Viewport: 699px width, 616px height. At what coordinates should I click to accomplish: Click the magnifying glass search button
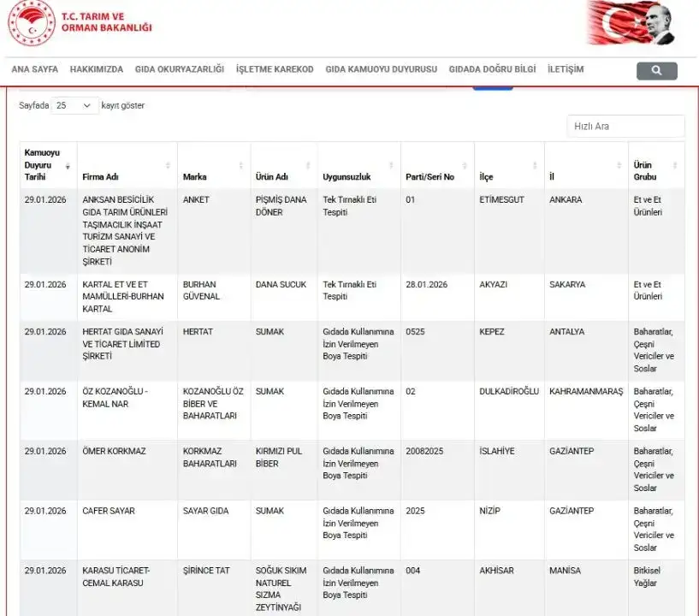click(x=656, y=71)
